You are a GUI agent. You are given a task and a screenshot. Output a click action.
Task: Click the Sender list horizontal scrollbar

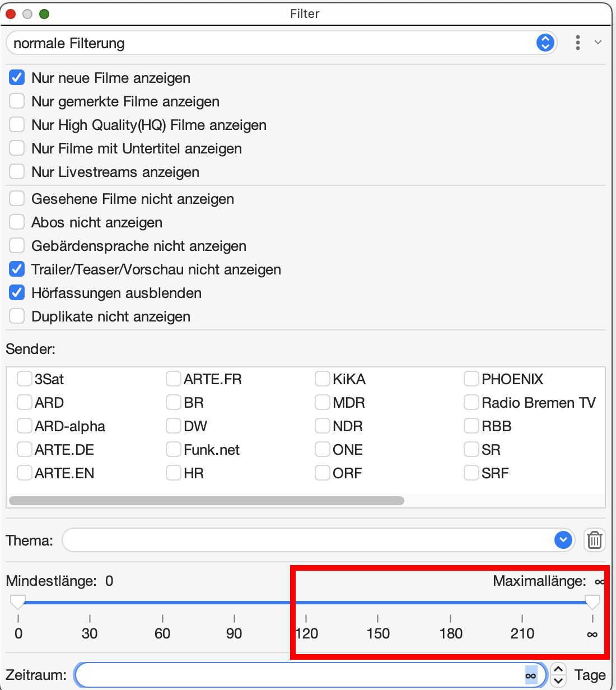coord(206,501)
